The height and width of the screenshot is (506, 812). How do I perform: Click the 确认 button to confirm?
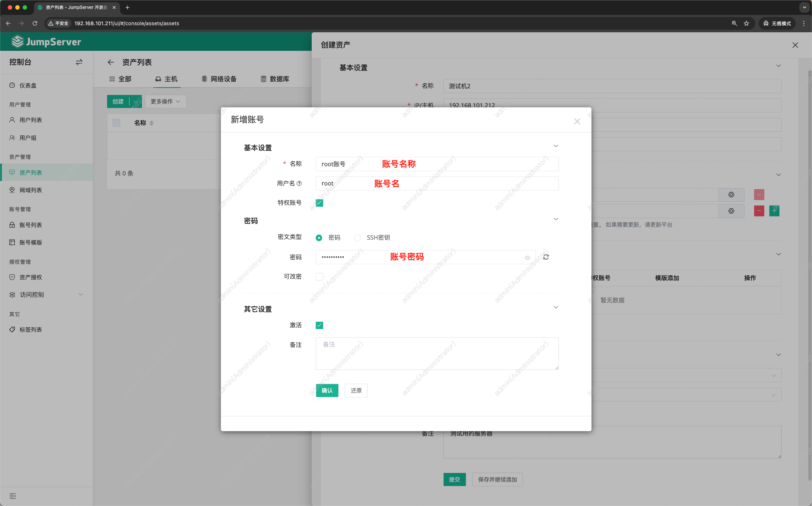click(327, 390)
